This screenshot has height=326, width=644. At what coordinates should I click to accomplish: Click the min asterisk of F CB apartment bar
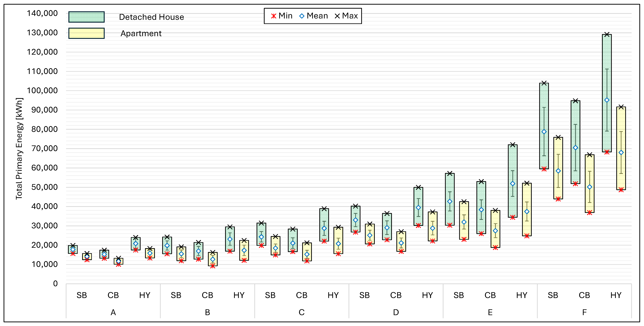tap(589, 213)
